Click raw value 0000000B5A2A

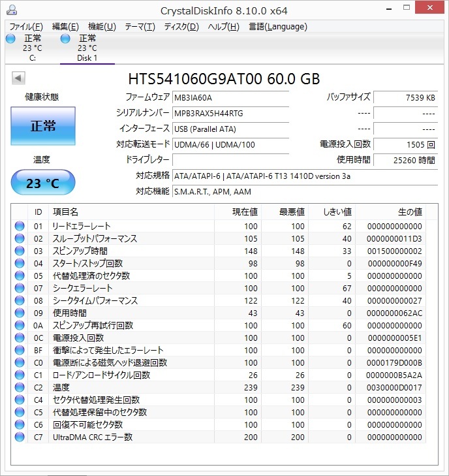point(394,375)
